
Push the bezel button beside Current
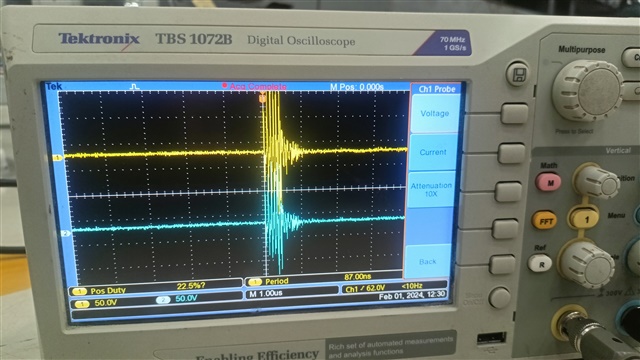[x=511, y=153]
